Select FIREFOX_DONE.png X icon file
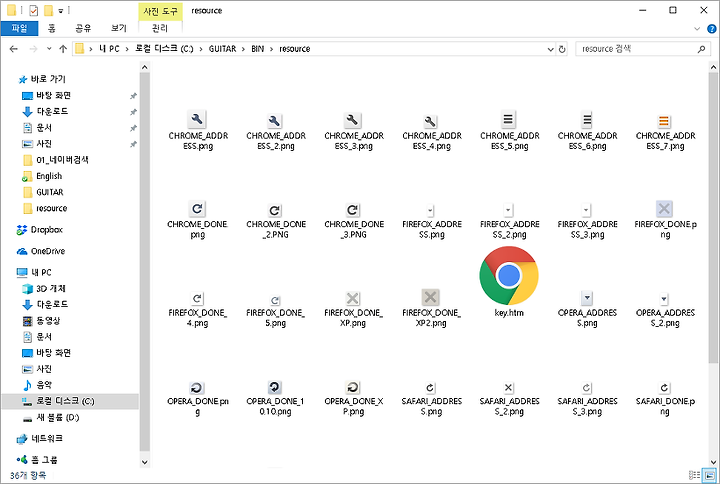Screen dimensions: 720x484 click(664, 209)
